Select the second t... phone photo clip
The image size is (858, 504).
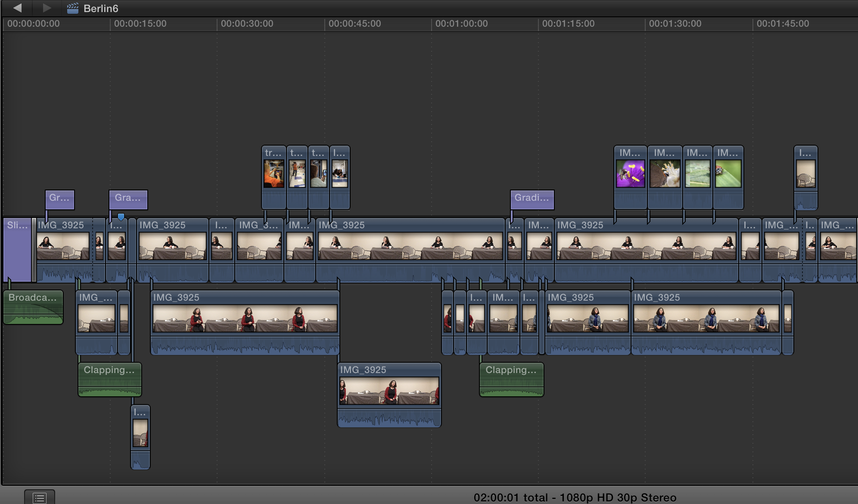(x=319, y=177)
